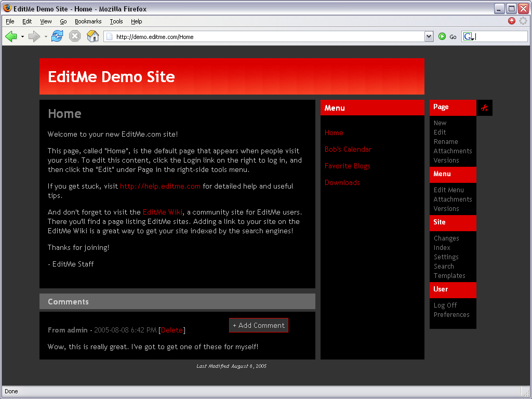
Task: Click the green Go button icon
Action: (442, 37)
